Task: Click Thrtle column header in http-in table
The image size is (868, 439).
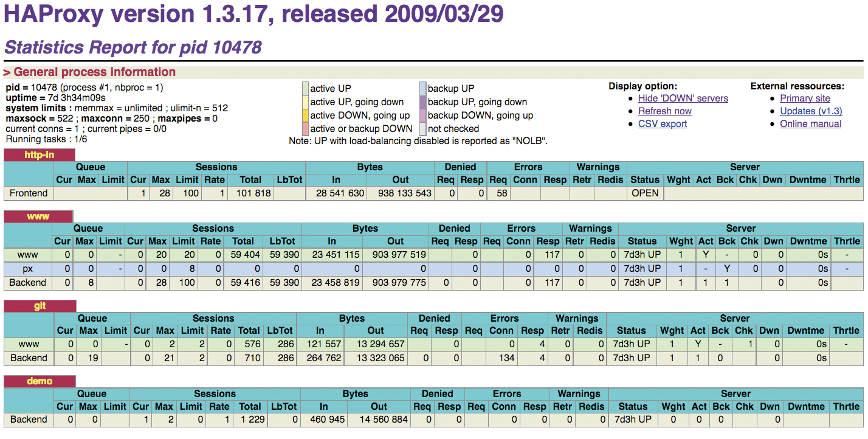Action: coord(847,180)
